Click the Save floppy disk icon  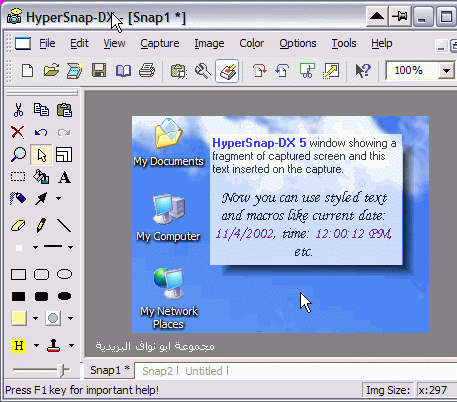coord(99,71)
